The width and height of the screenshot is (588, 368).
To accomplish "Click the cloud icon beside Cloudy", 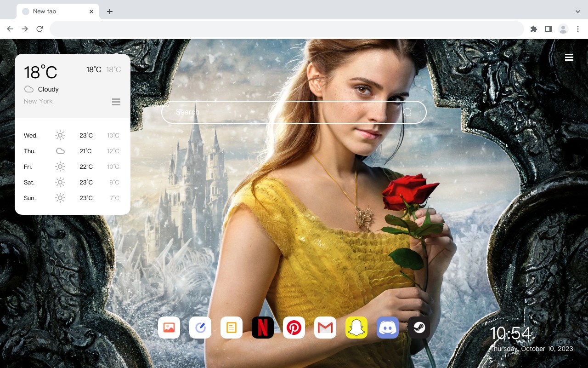I will [x=29, y=89].
